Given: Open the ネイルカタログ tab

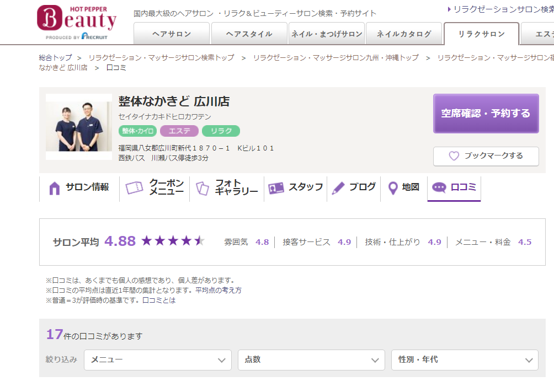Looking at the screenshot, I should click(404, 34).
